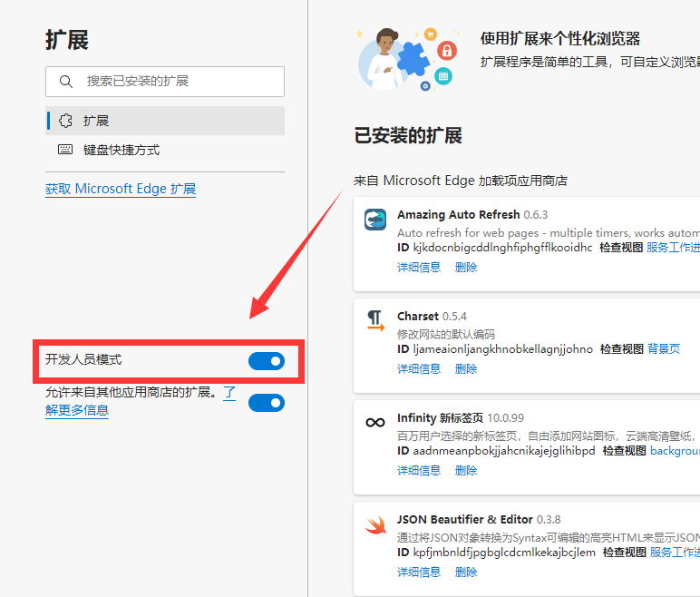700x597 pixels.
Task: Open 详细信息 for Infinity 新标签页
Action: point(419,470)
